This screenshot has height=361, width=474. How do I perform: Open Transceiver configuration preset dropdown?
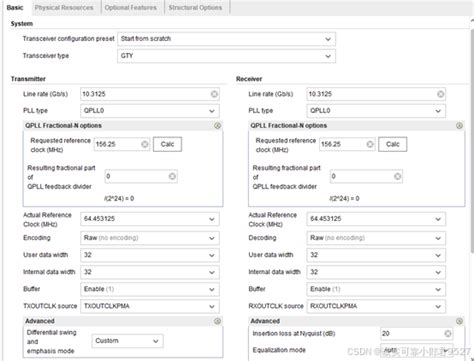226,39
